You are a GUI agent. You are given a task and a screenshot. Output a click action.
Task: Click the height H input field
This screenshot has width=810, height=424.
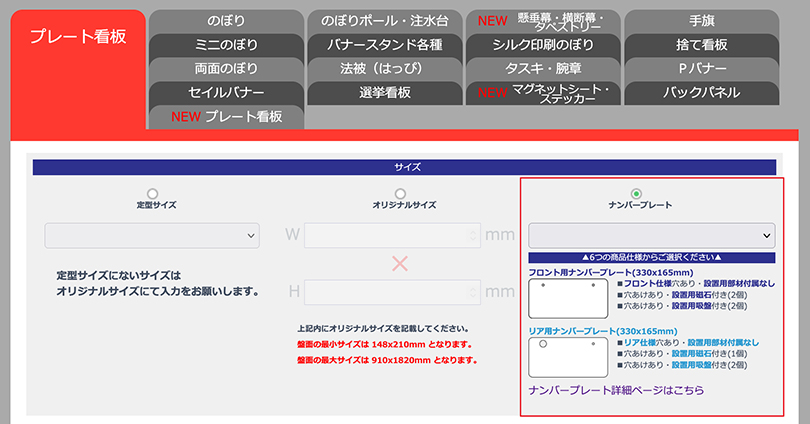(391, 292)
